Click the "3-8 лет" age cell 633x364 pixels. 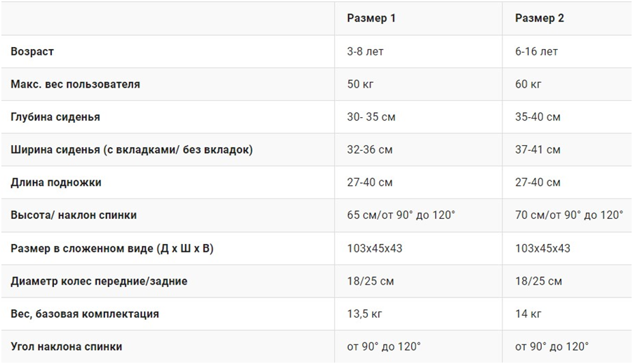365,51
